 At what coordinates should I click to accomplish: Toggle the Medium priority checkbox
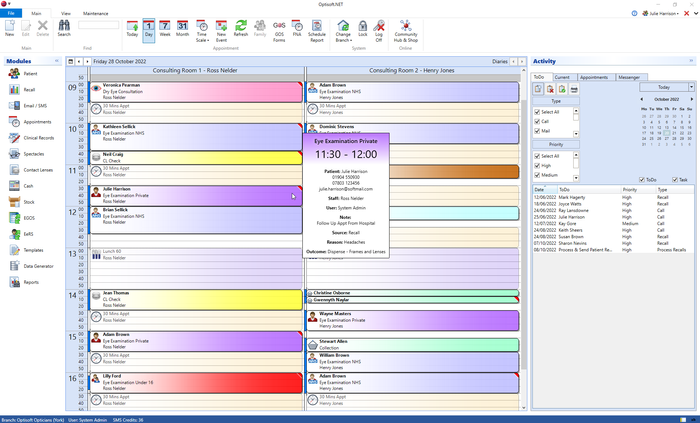538,175
